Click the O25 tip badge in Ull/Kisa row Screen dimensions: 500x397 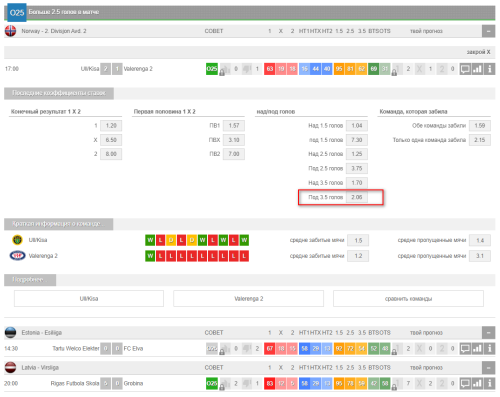pos(212,69)
